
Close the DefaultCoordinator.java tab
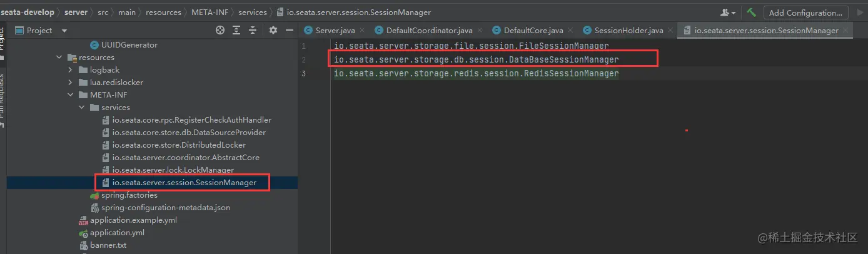click(x=481, y=30)
